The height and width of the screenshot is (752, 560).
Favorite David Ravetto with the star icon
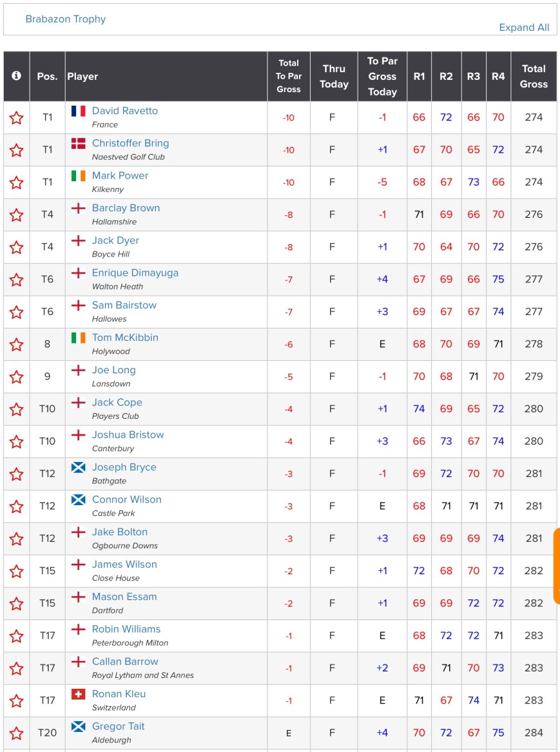pyautogui.click(x=17, y=118)
